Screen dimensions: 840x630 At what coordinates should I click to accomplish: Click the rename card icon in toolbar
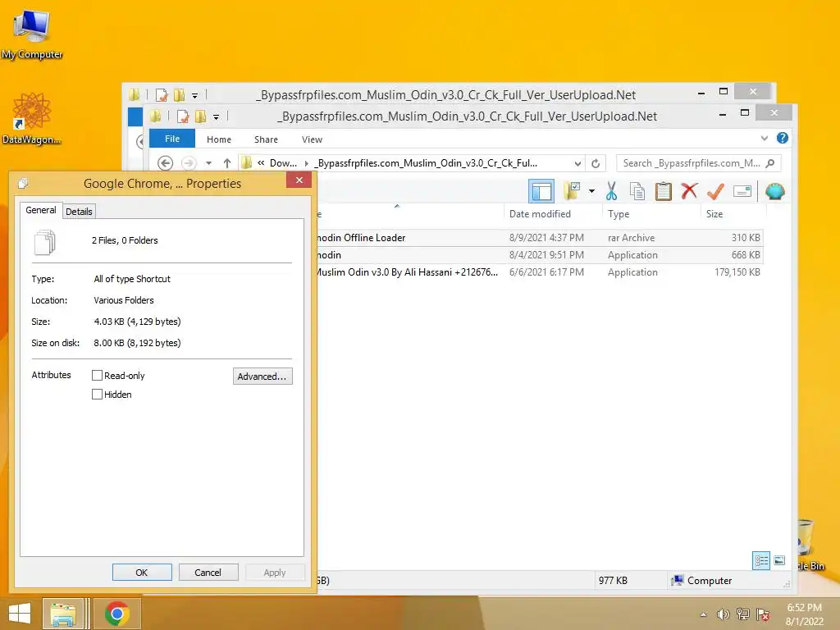[742, 191]
